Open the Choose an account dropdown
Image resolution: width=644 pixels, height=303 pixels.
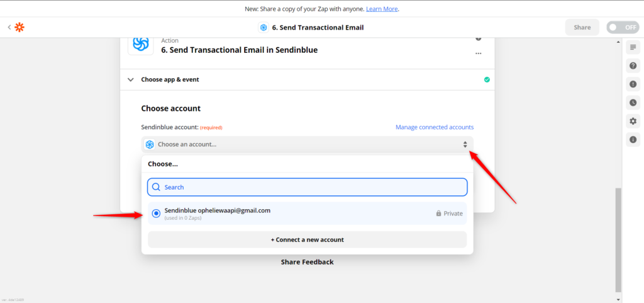coord(307,144)
